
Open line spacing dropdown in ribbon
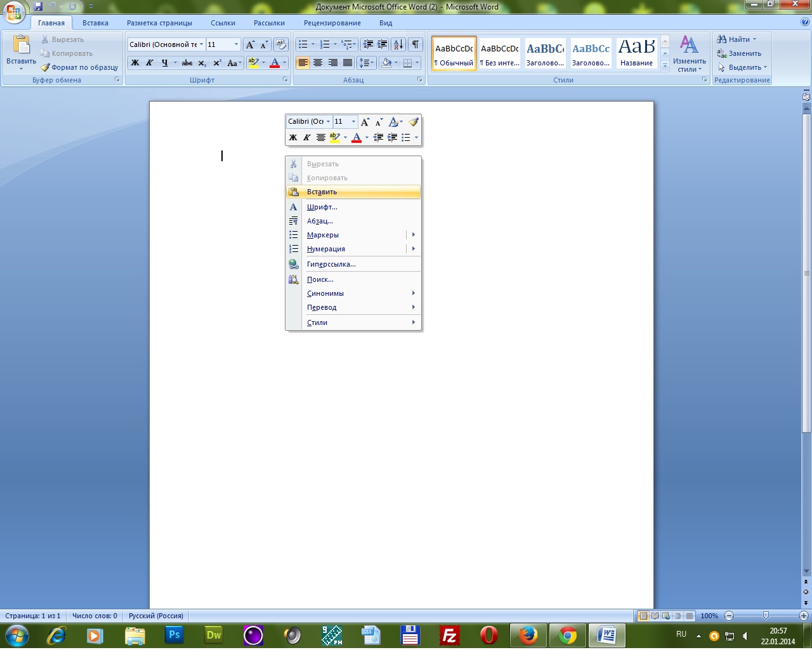367,63
